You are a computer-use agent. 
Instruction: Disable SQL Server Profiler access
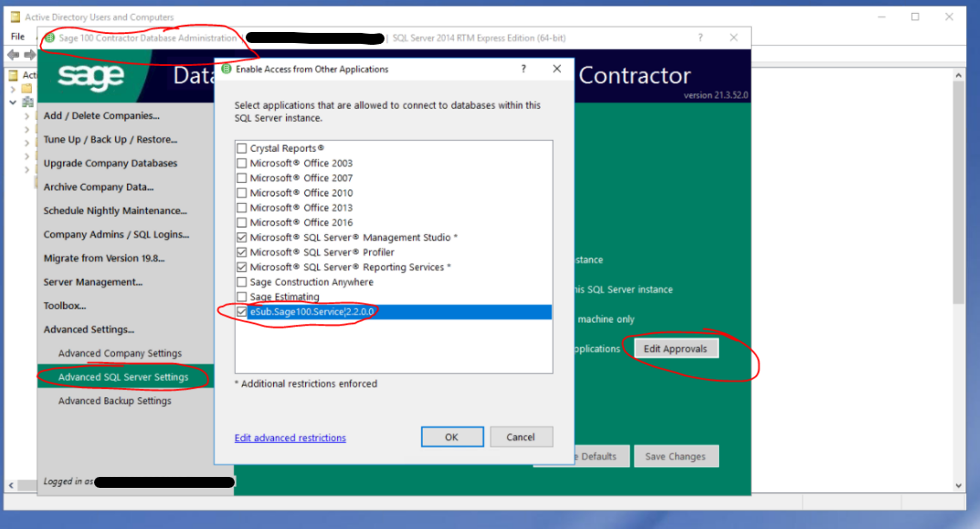tap(242, 252)
